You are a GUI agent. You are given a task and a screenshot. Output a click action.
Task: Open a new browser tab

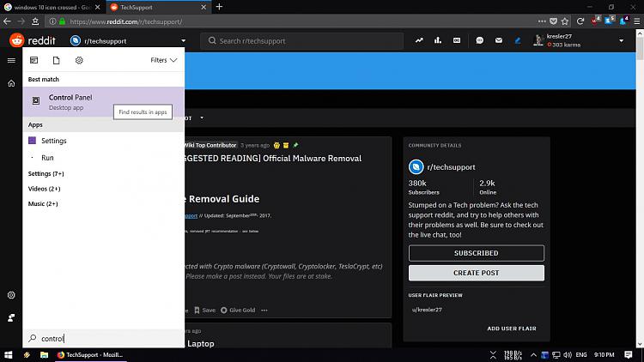219,7
